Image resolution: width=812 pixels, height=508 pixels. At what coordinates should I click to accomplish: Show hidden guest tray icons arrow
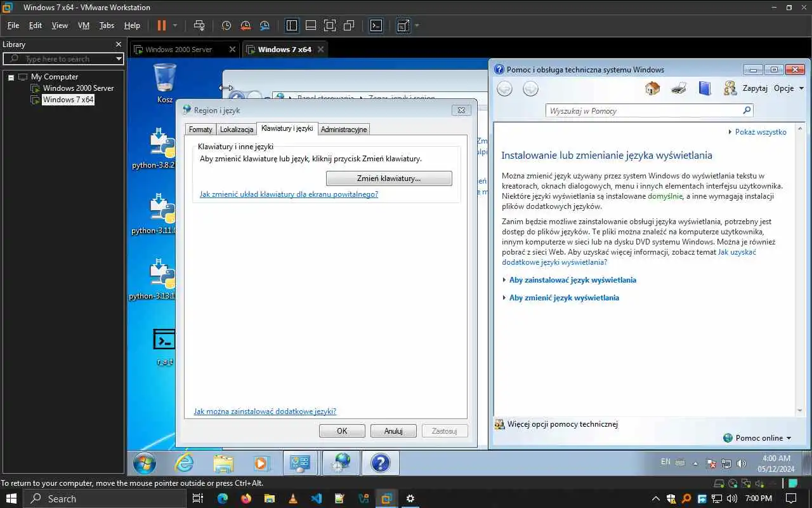696,463
